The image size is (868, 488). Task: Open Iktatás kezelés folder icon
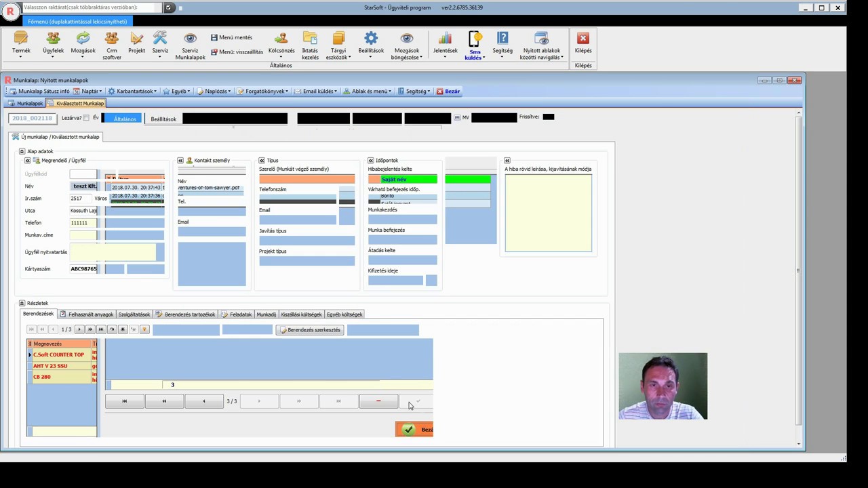pos(310,45)
